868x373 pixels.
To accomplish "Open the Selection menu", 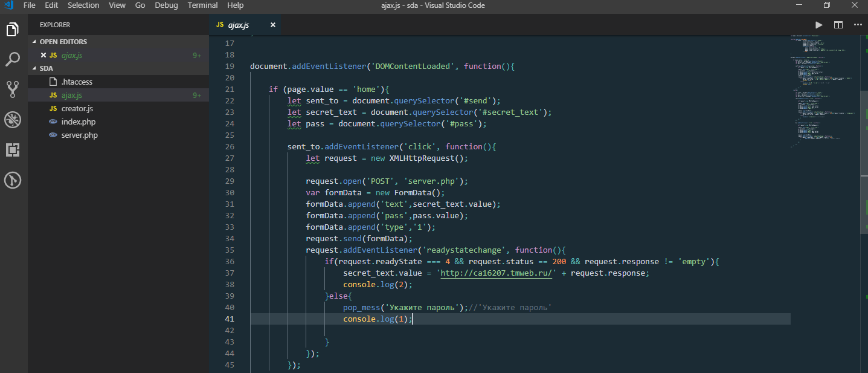I will click(x=83, y=5).
